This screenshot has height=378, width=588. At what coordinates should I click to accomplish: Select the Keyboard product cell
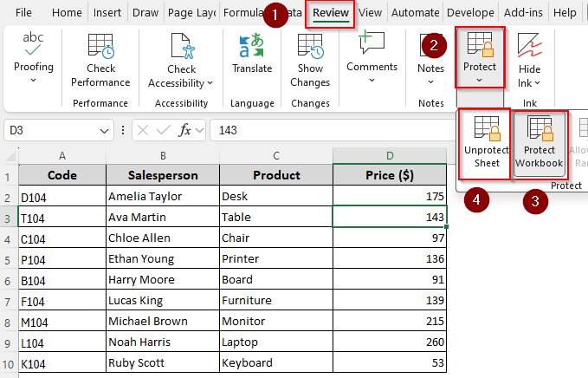[276, 362]
